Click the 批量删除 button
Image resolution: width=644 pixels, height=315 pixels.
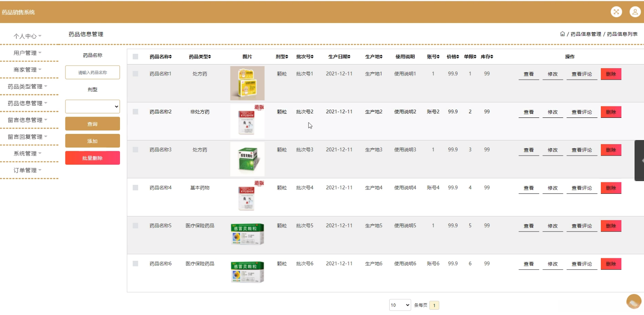pyautogui.click(x=92, y=158)
